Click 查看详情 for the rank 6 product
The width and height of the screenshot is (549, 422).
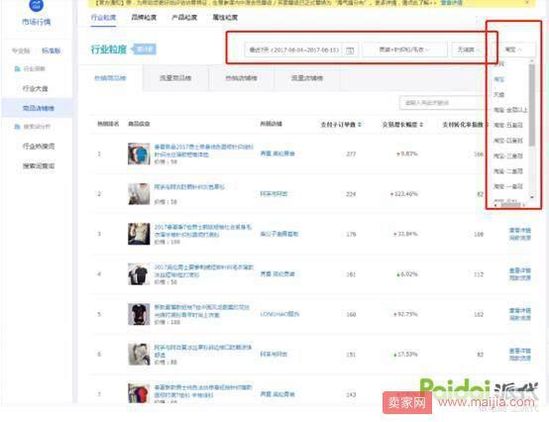tap(520, 351)
